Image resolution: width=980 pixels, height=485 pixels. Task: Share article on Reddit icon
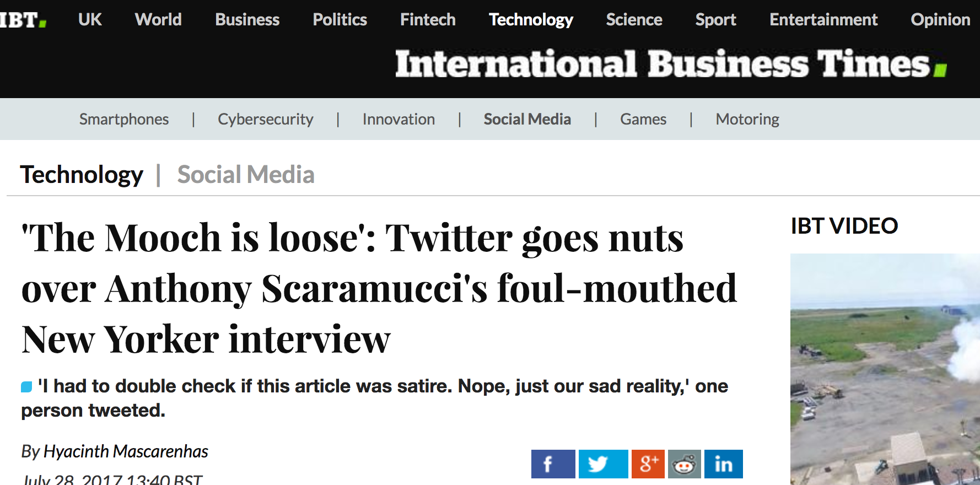click(x=685, y=464)
